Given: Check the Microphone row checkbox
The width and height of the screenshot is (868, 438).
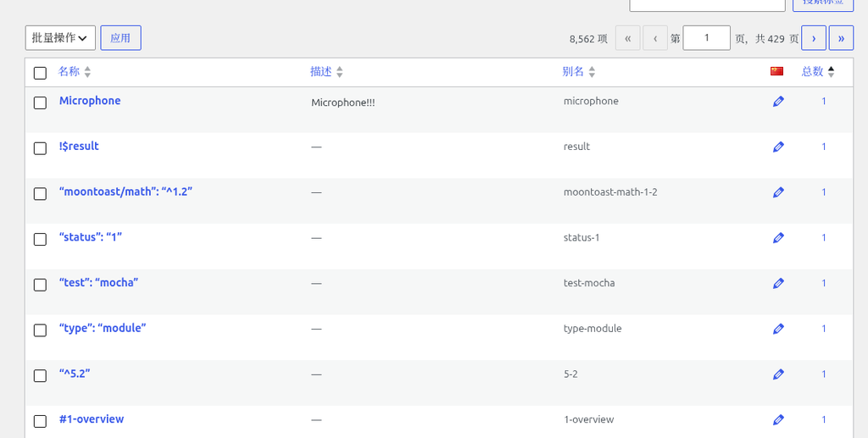Looking at the screenshot, I should (40, 103).
